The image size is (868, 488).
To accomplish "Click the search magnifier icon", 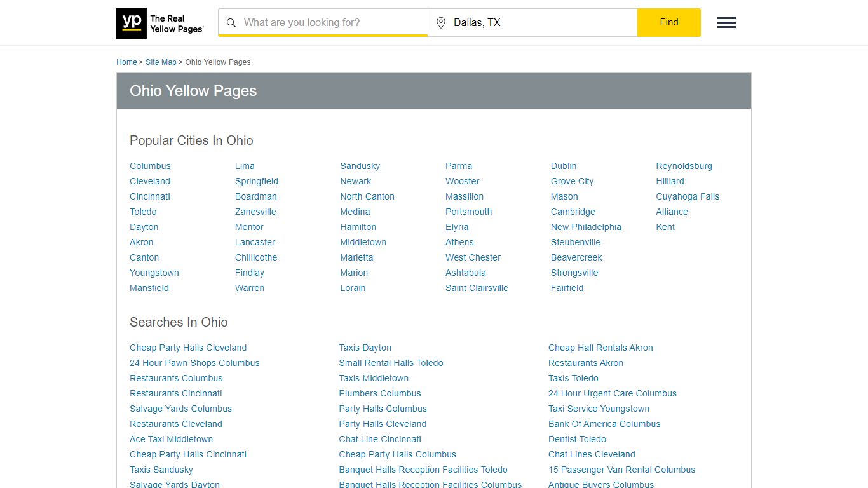I will tap(231, 23).
